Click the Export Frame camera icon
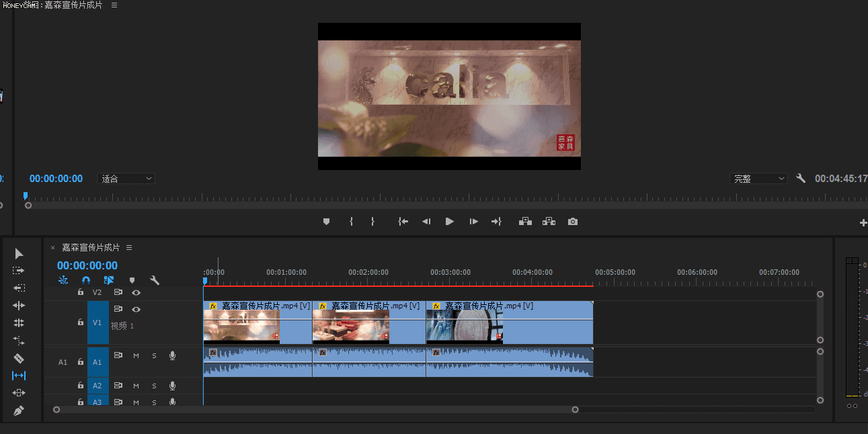This screenshot has width=868, height=434. point(572,222)
